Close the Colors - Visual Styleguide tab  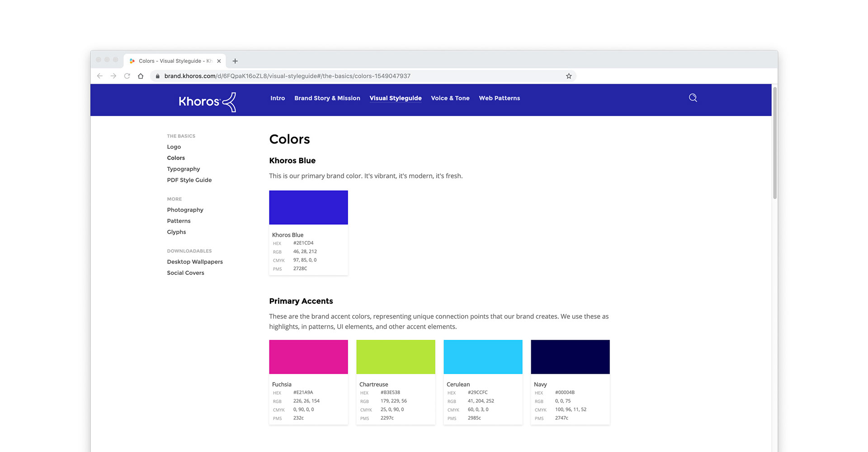coord(219,61)
